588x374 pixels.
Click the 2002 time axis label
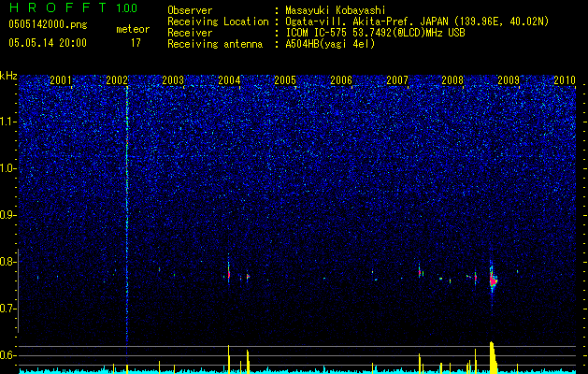(117, 79)
